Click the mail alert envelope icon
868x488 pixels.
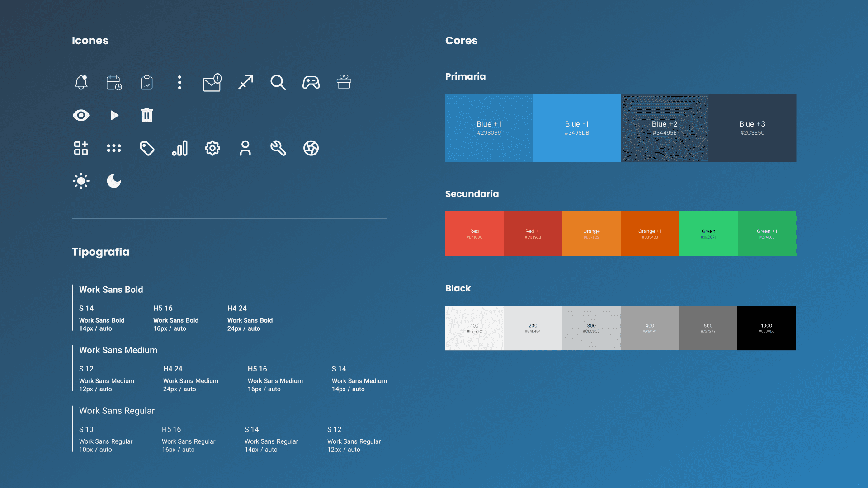pyautogui.click(x=212, y=83)
